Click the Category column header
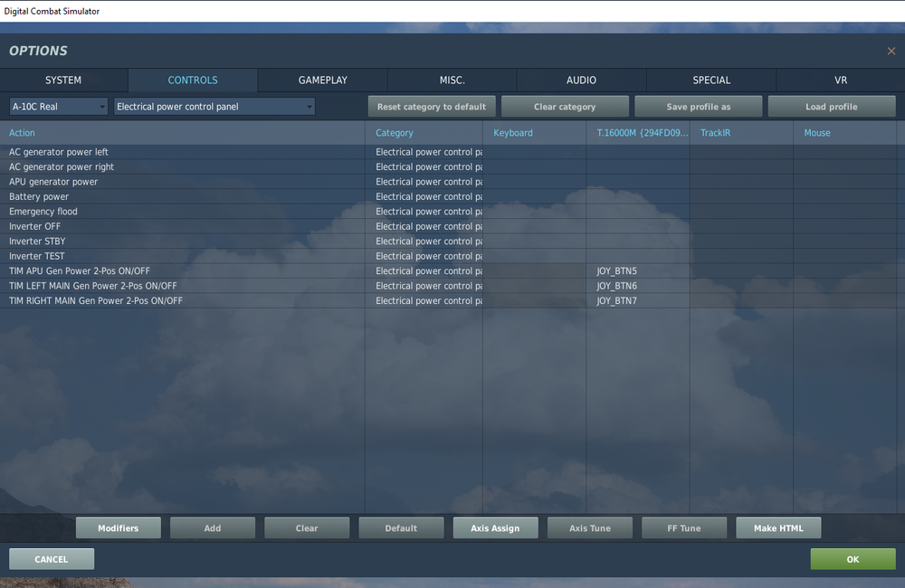 [424, 133]
